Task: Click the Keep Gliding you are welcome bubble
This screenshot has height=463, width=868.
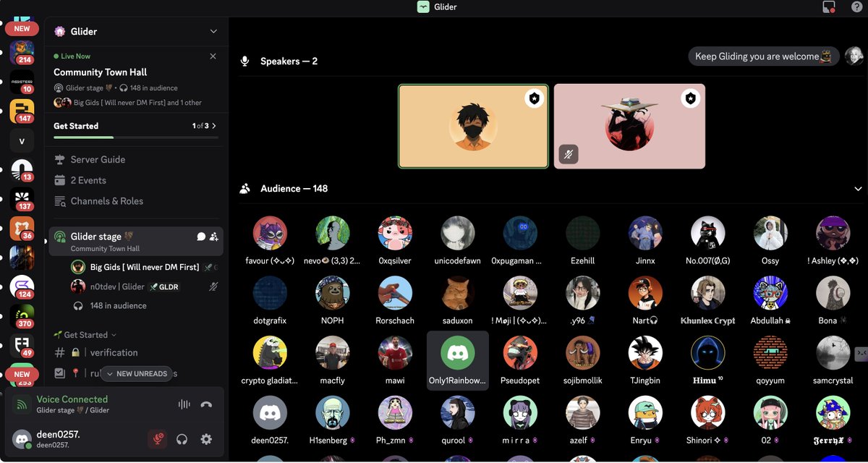Action: (763, 56)
